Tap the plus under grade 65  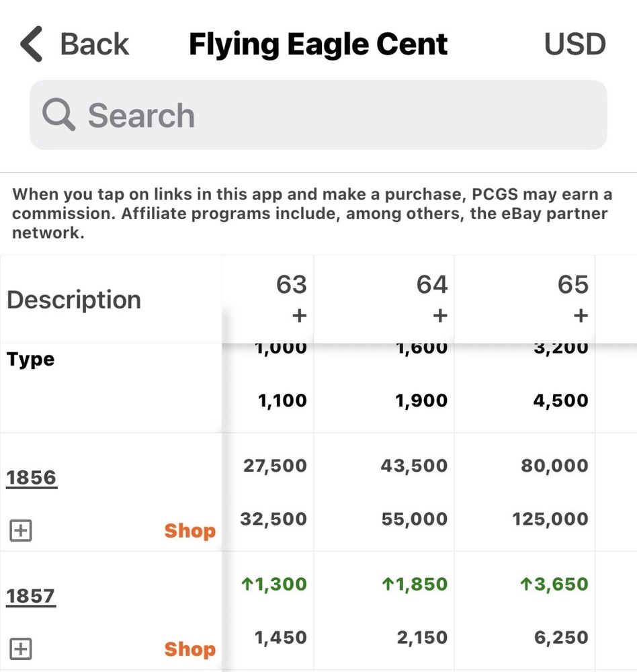pyautogui.click(x=581, y=315)
